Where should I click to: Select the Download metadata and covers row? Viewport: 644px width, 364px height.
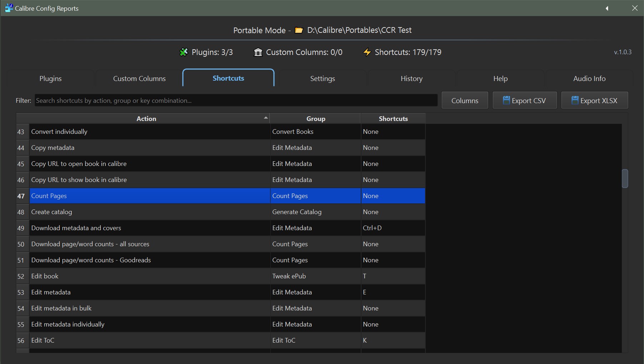tap(150, 228)
